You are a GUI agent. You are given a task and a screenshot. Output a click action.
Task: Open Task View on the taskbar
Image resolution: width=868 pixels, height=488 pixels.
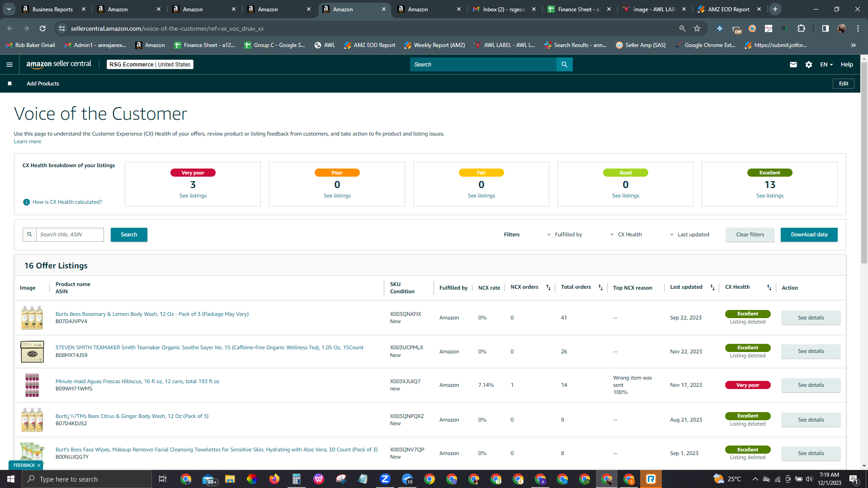163,479
